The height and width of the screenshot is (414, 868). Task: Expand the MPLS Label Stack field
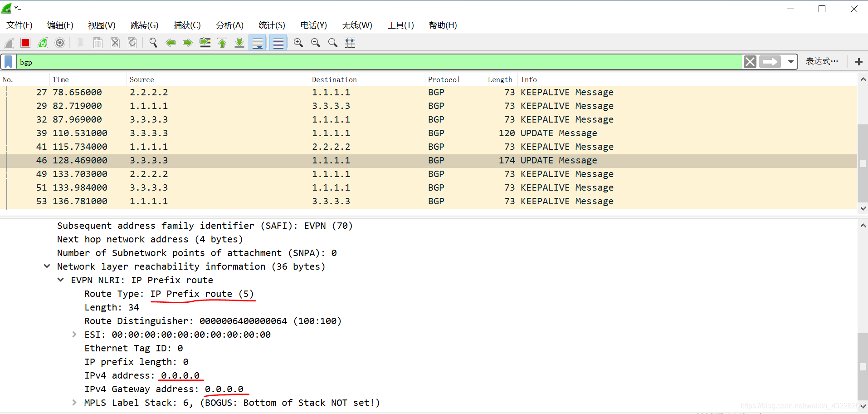74,402
